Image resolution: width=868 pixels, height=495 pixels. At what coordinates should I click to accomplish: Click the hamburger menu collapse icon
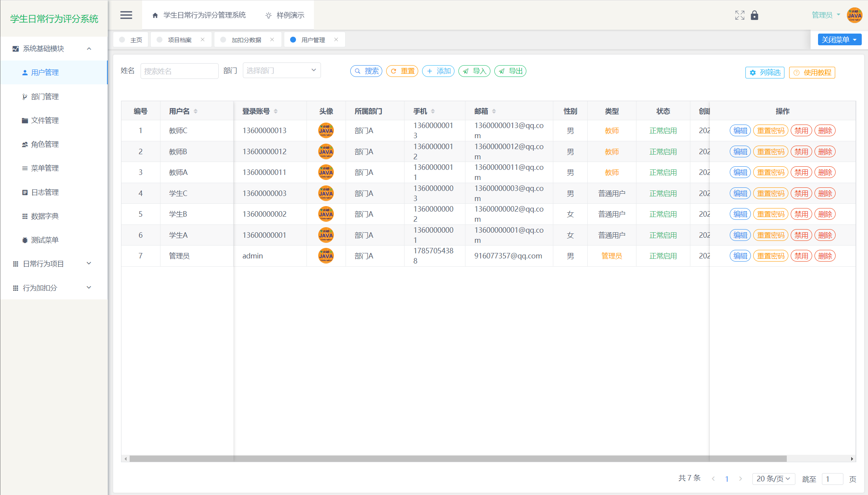coord(126,15)
